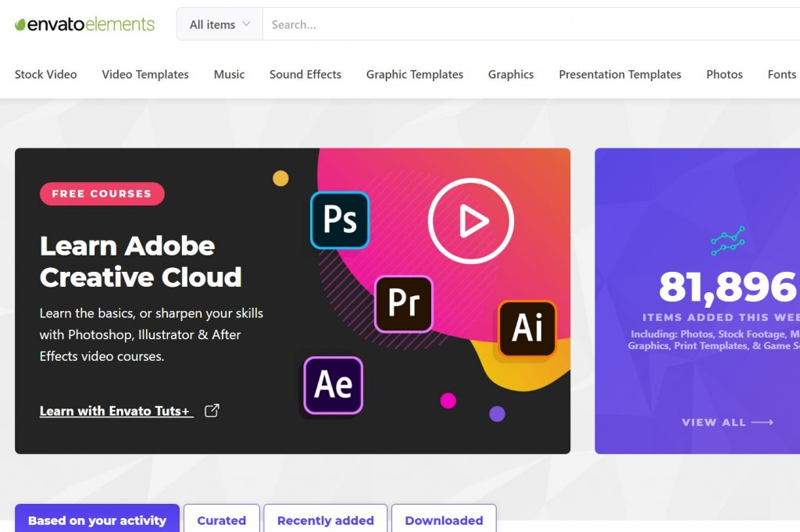Screen dimensions: 800x532
Task: Select the Graphic Templates menu item
Action: point(415,74)
